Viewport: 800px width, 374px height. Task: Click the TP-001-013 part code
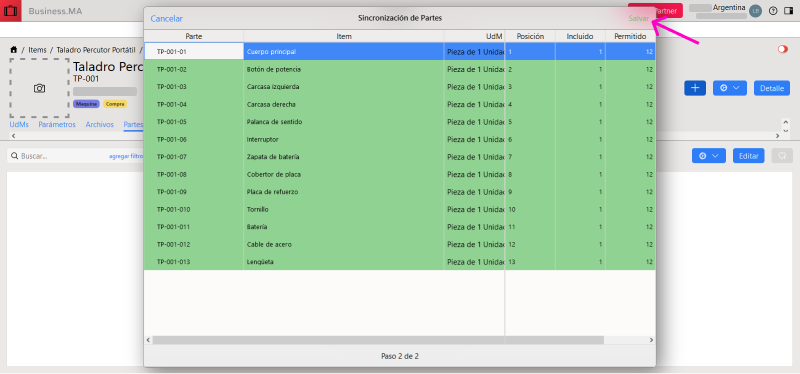tap(173, 262)
